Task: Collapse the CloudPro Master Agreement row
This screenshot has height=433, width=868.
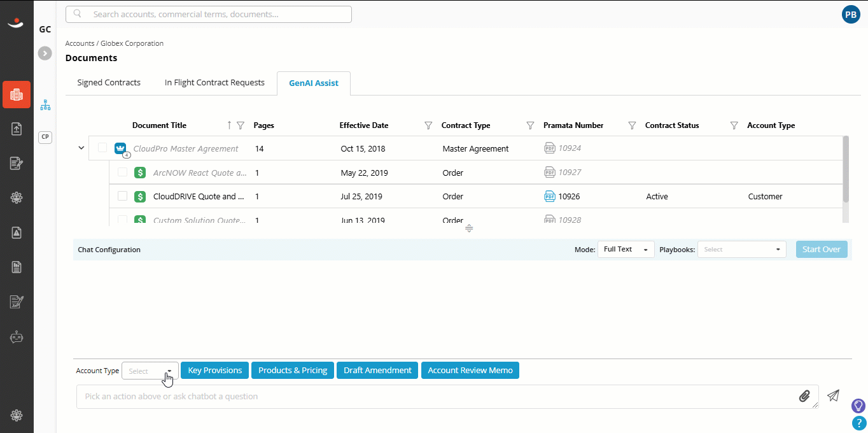Action: [x=81, y=148]
